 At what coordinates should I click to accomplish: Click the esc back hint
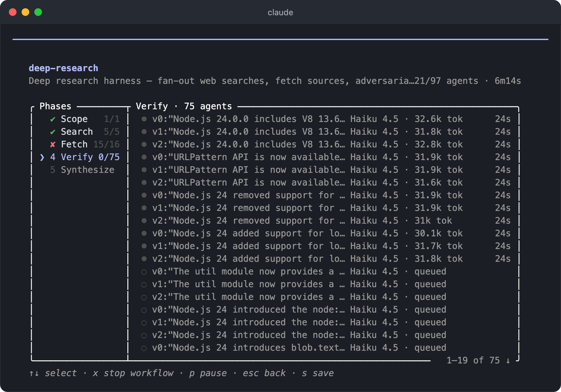[x=264, y=373]
